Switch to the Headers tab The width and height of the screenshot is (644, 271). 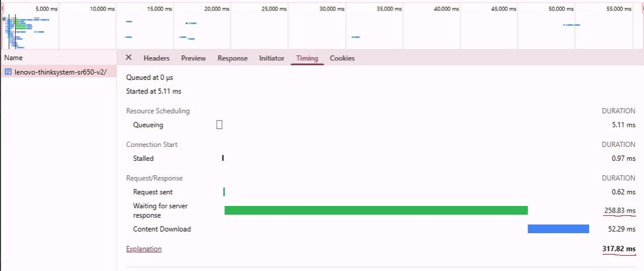(157, 58)
